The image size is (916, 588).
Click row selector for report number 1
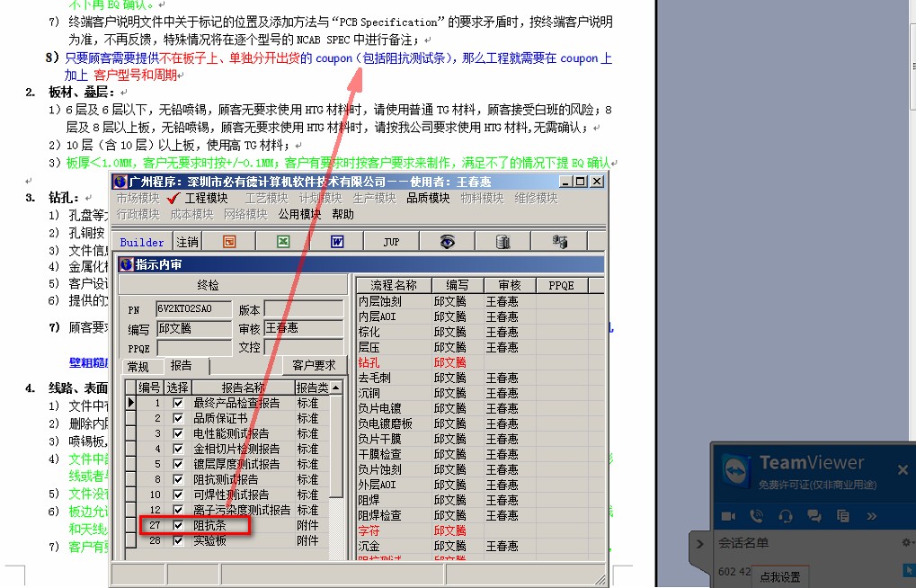131,404
